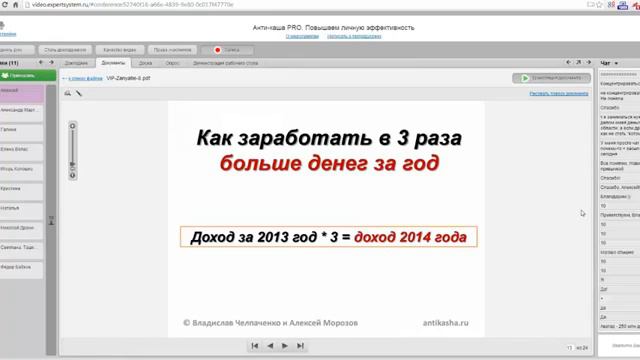This screenshot has width=640, height=360.
Task: Select participant Светлана Тощ...
Action: pyautogui.click(x=22, y=250)
